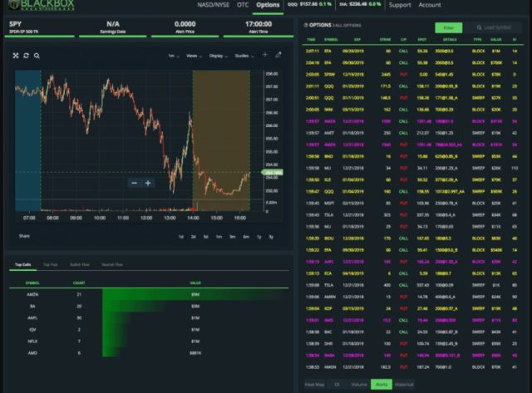The image size is (532, 393).
Task: Click NFLX row in Top Calls
Action: click(149, 341)
